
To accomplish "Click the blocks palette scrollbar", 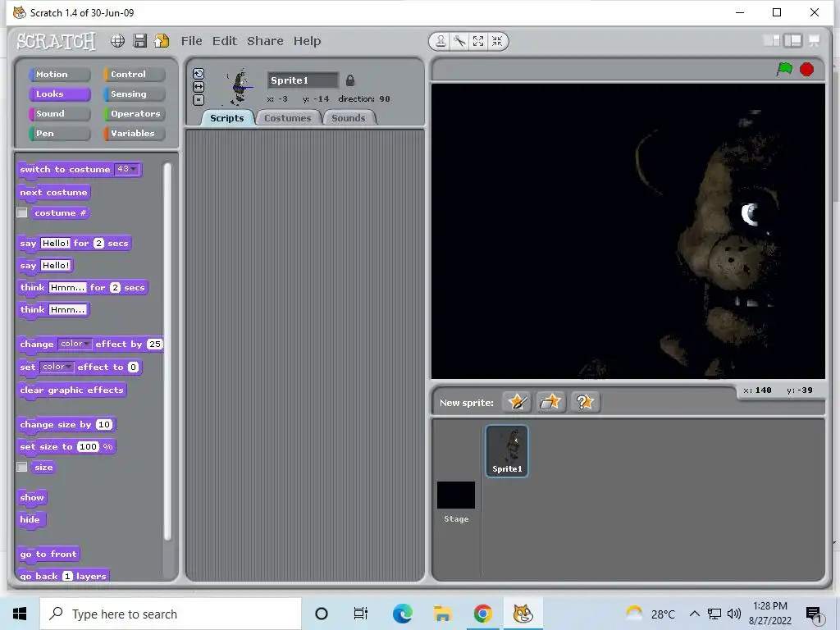I will 167,351.
